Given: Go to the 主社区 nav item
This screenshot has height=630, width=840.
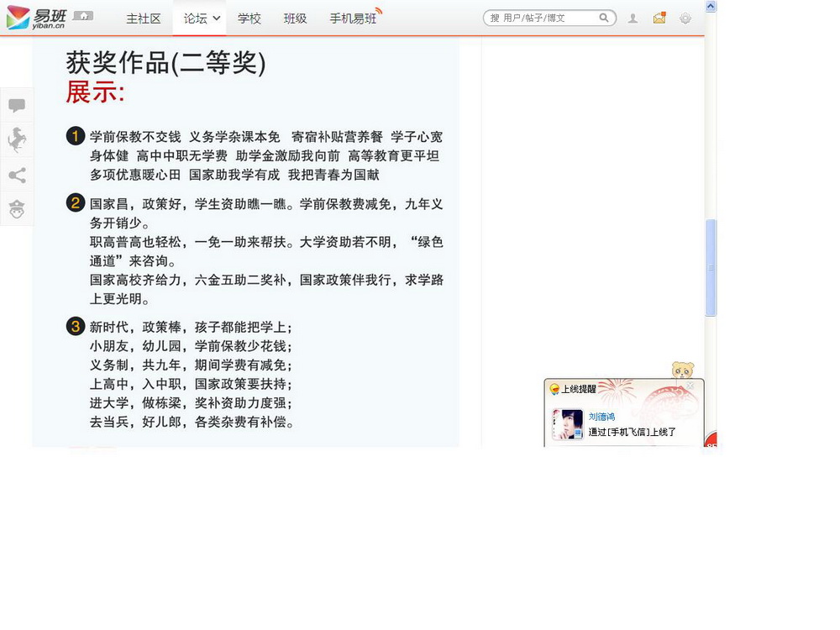Looking at the screenshot, I should [x=143, y=18].
